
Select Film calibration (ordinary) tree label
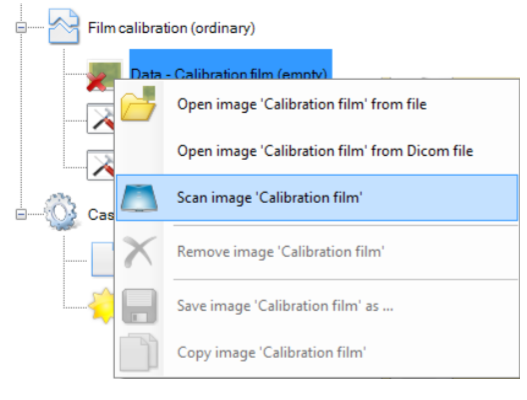pos(171,28)
